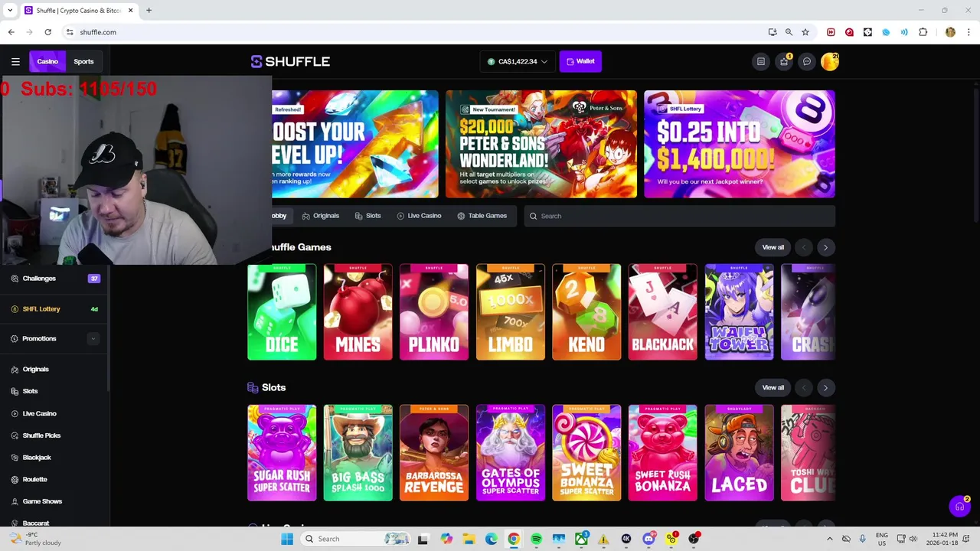
Task: Open the Wallet button
Action: coord(580,61)
